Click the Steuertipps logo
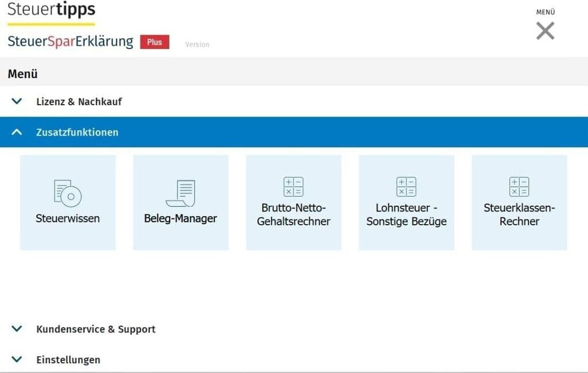The width and height of the screenshot is (588, 373). pos(51,10)
